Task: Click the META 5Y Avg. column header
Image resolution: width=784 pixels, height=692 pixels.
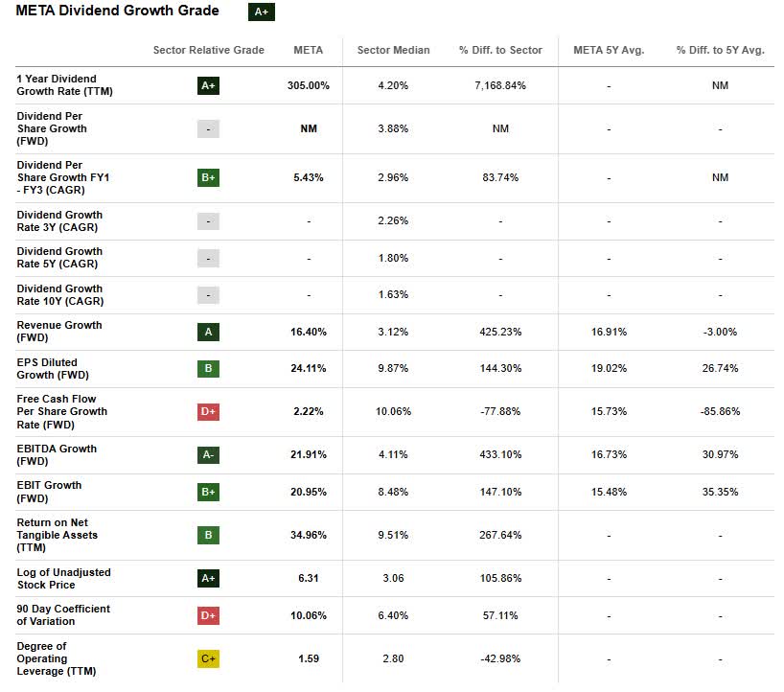Action: point(609,50)
